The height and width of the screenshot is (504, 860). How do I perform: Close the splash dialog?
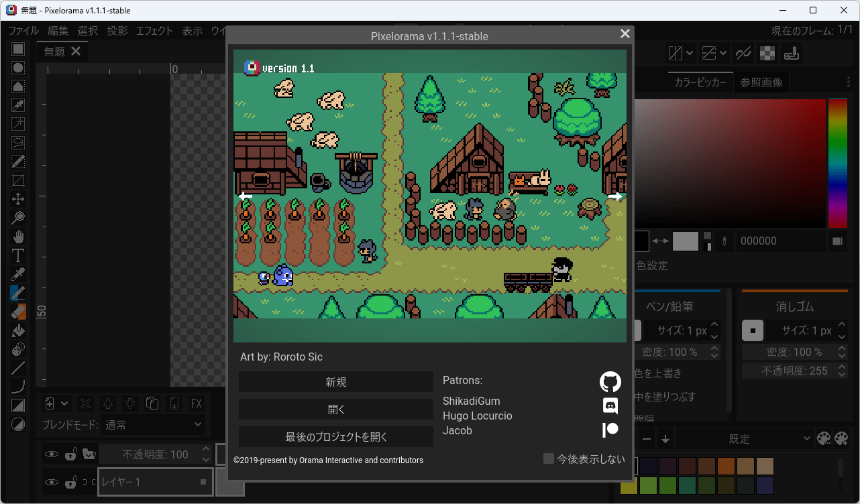point(625,34)
